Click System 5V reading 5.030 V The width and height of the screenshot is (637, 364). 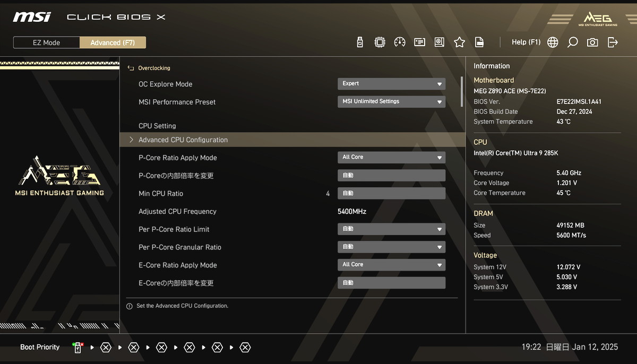coord(567,278)
